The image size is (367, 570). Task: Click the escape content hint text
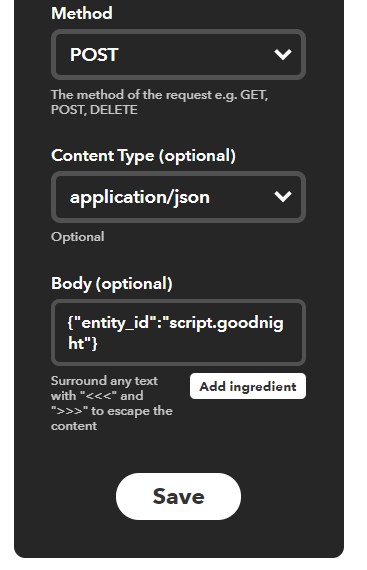pos(112,403)
